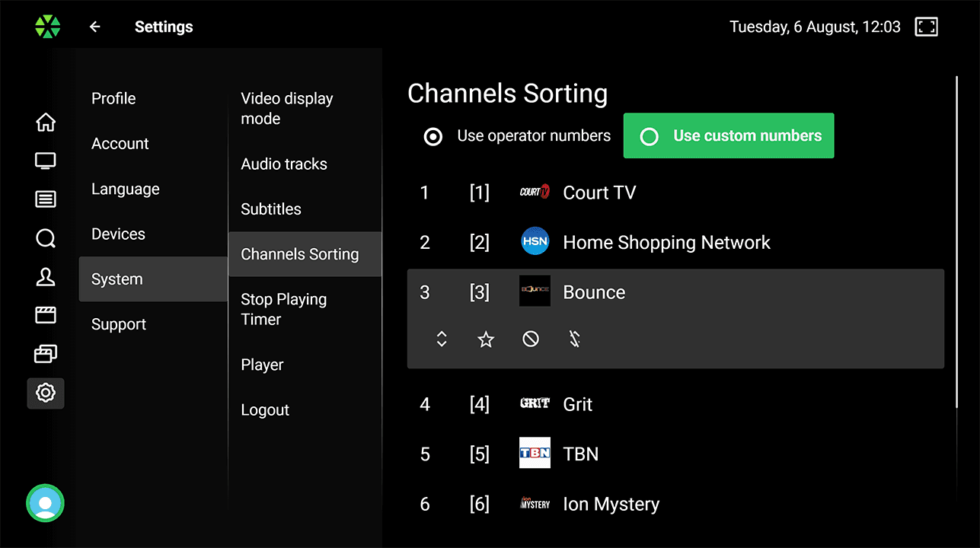Open the Video display mode setting
The height and width of the screenshot is (548, 980).
(x=287, y=109)
